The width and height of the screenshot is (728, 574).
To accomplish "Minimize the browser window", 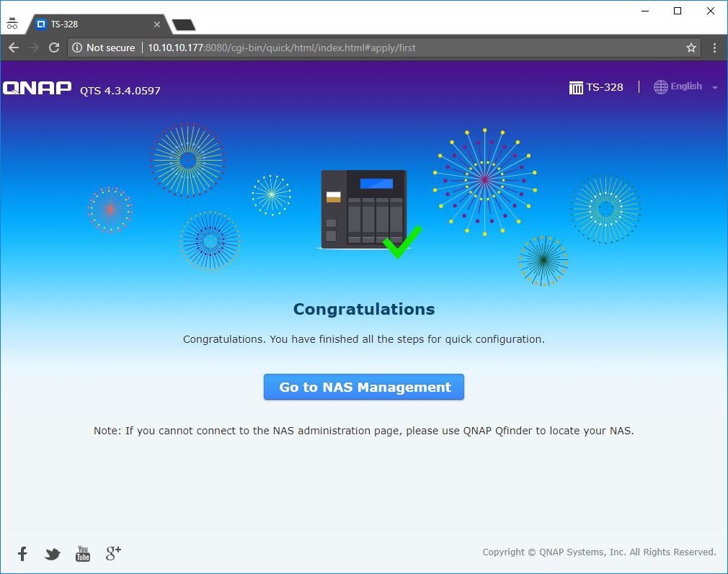I will coord(645,11).
